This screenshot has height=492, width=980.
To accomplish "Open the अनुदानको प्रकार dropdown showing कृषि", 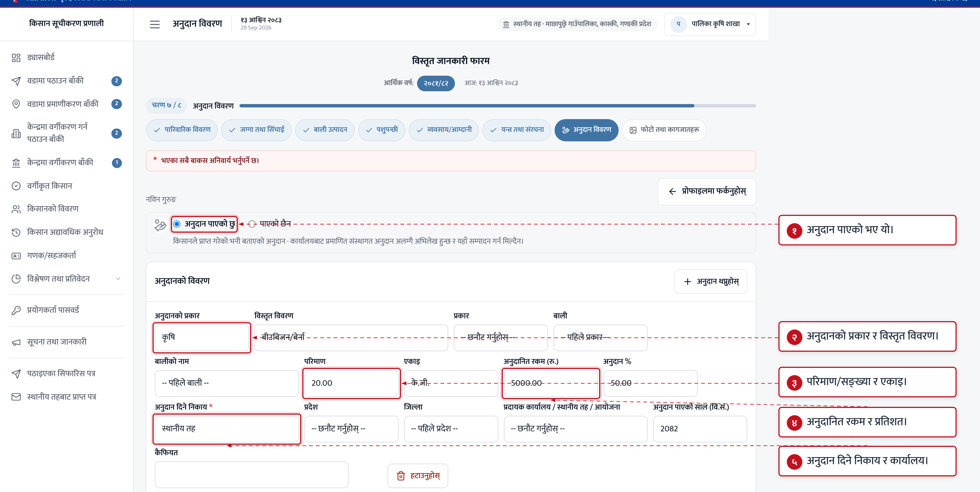I will click(202, 337).
